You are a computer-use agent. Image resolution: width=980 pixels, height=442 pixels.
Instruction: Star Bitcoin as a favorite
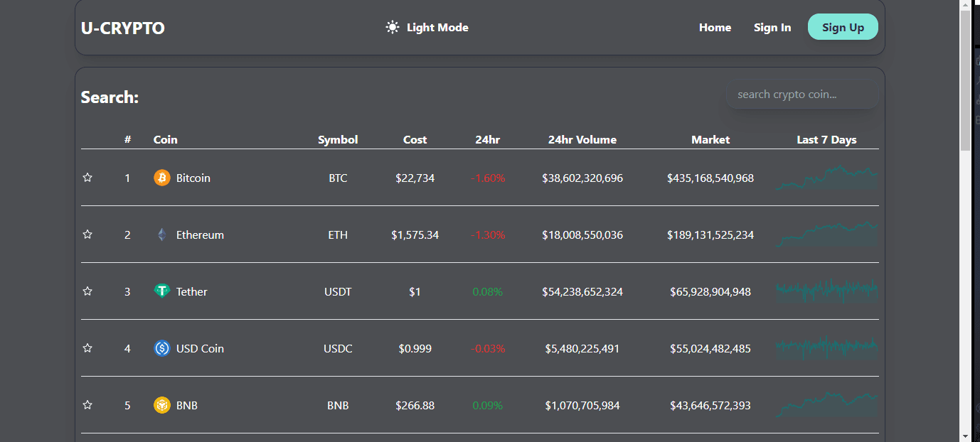point(87,178)
